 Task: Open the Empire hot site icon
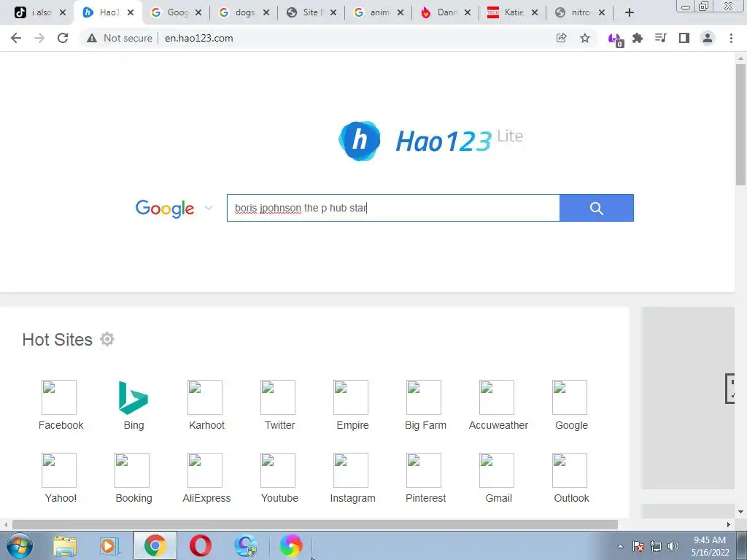tap(351, 397)
